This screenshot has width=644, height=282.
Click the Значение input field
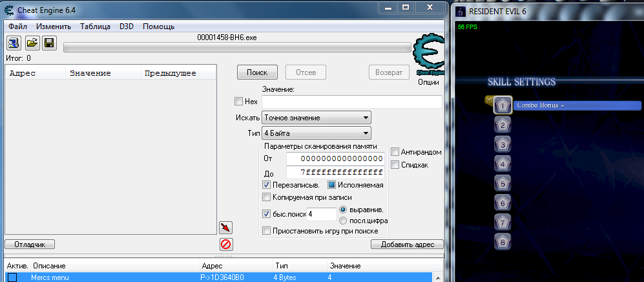coord(352,102)
